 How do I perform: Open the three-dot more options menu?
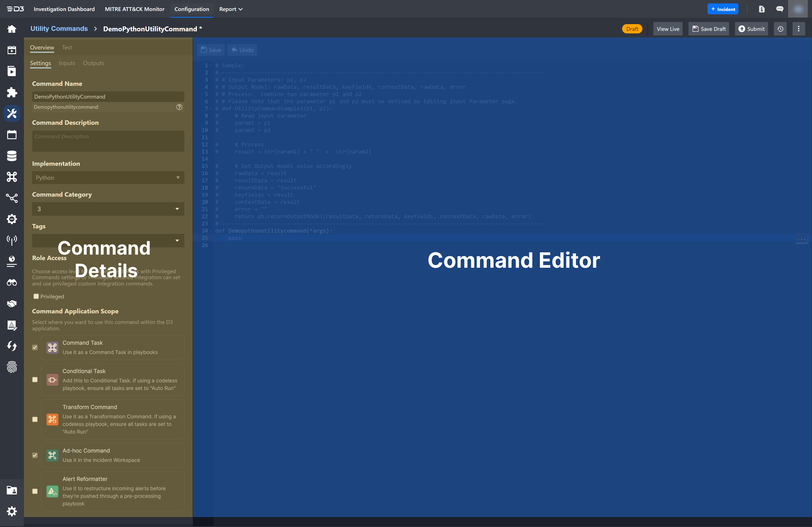pos(798,29)
